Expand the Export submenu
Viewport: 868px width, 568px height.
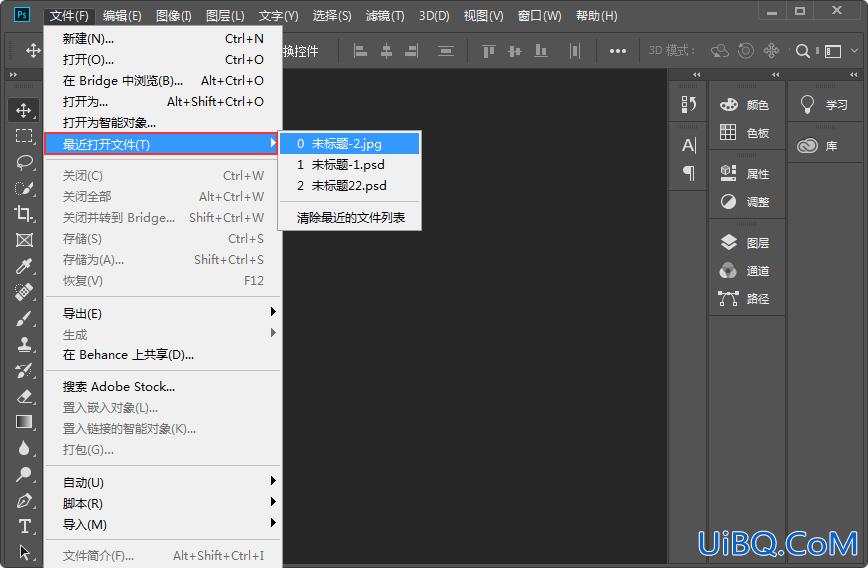coord(163,313)
